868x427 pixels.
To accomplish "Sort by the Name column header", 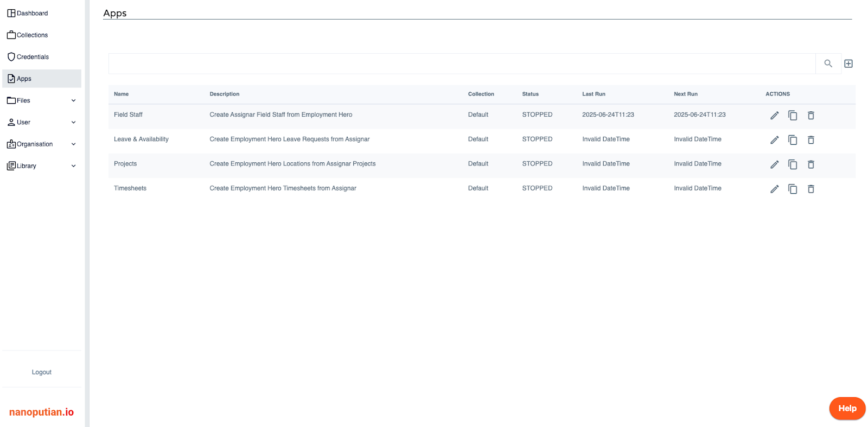I will pyautogui.click(x=121, y=94).
